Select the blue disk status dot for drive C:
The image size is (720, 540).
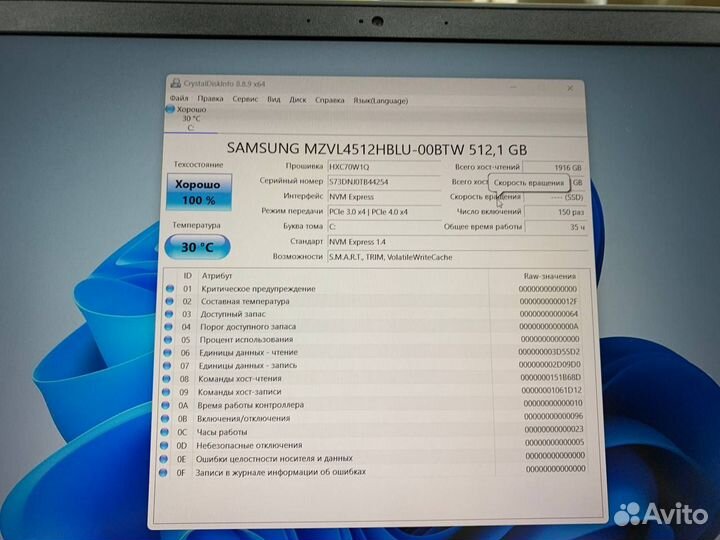tap(169, 108)
